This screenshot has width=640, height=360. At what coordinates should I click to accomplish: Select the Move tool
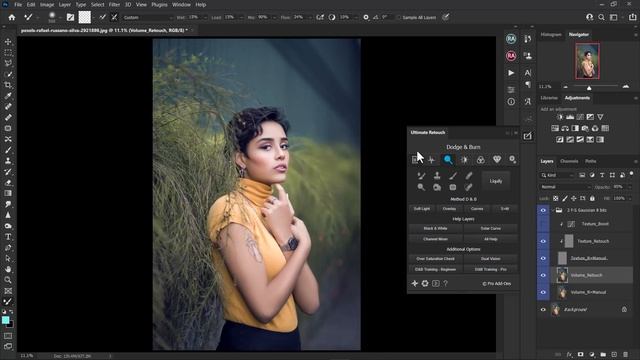coord(8,42)
